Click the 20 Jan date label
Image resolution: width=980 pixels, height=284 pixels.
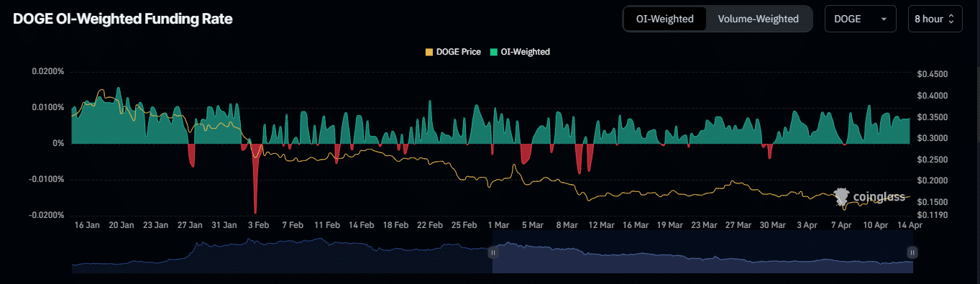coord(122,225)
